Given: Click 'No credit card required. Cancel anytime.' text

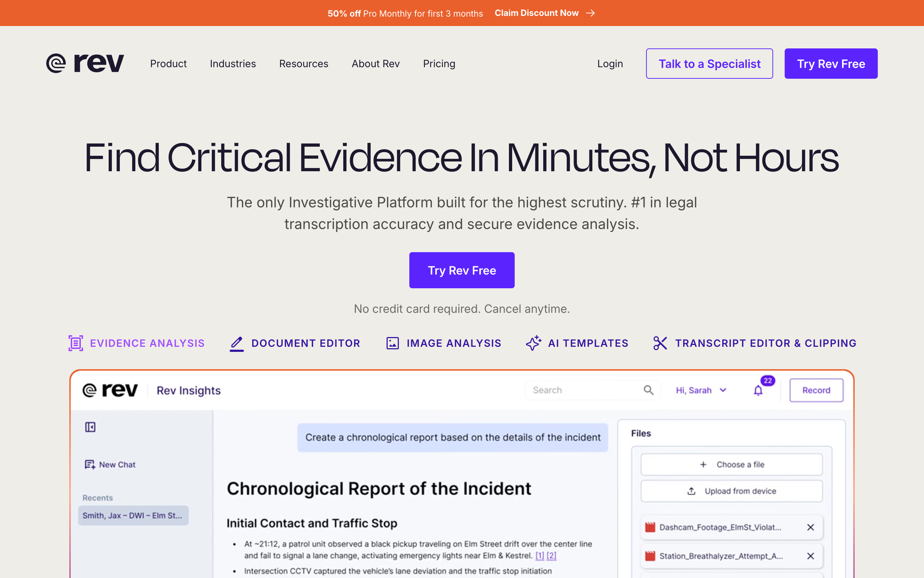Looking at the screenshot, I should [x=462, y=309].
